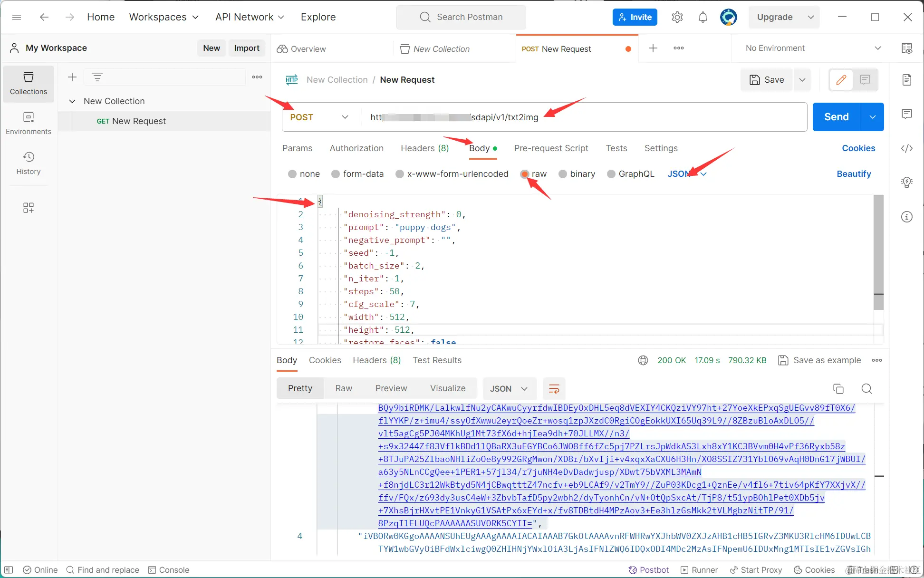Viewport: 924px width, 578px height.
Task: Open the History sidebar panel
Action: [29, 163]
